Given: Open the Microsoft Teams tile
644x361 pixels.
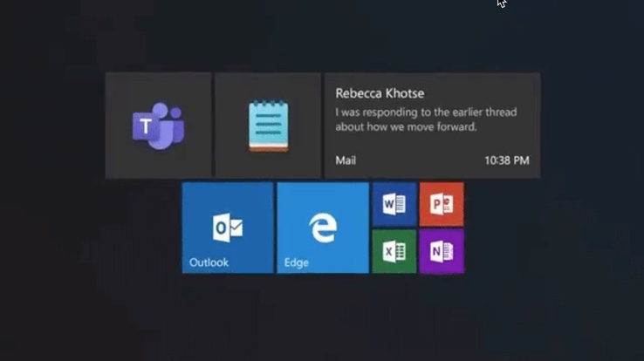Looking at the screenshot, I should tap(159, 126).
